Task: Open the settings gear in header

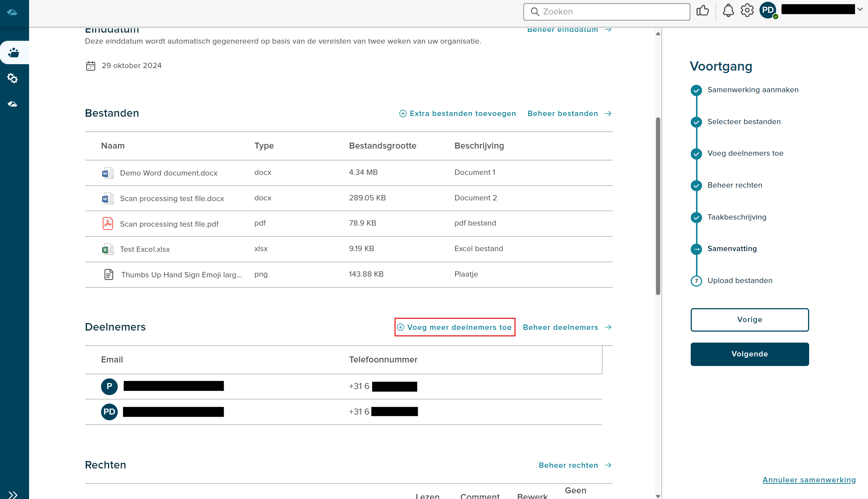Action: click(x=747, y=10)
